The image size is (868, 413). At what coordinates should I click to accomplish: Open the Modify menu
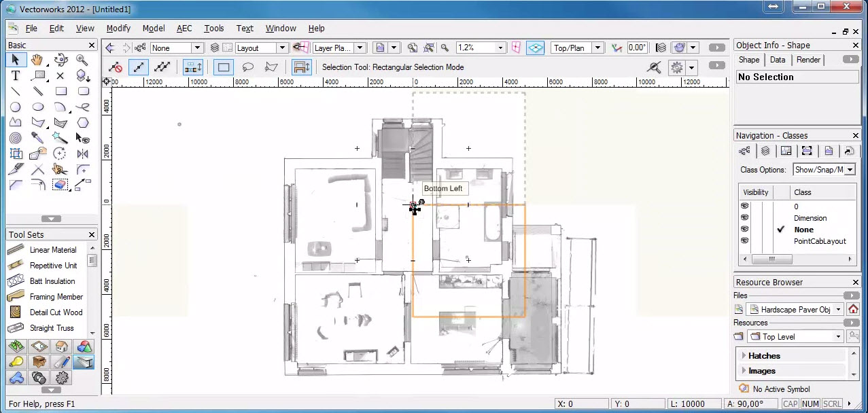[118, 28]
